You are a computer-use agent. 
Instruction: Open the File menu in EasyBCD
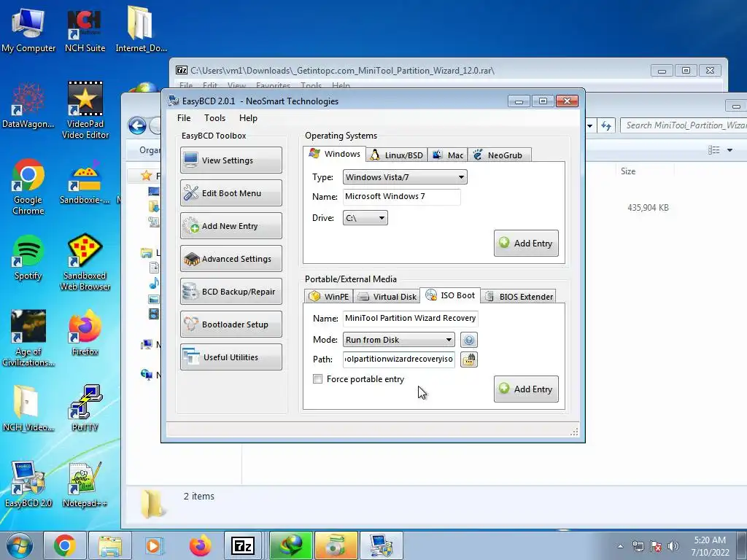pyautogui.click(x=184, y=118)
